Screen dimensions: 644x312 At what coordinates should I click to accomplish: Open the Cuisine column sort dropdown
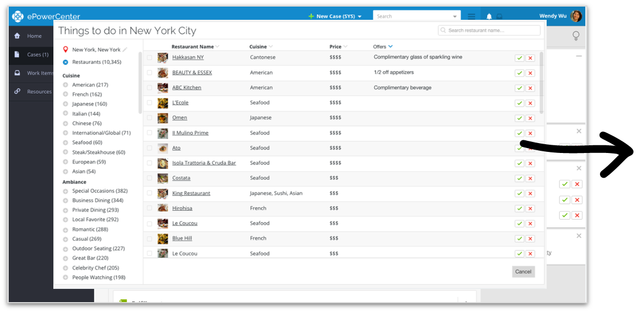(x=271, y=47)
